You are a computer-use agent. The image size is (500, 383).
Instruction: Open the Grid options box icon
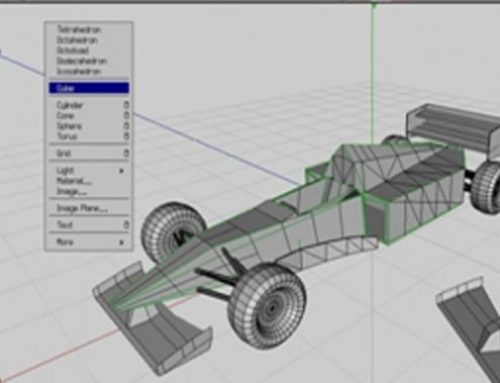126,153
